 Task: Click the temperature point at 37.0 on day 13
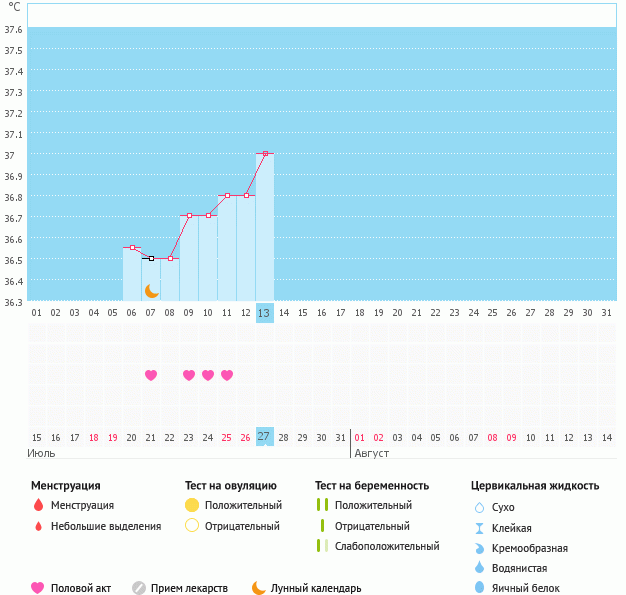[x=264, y=153]
